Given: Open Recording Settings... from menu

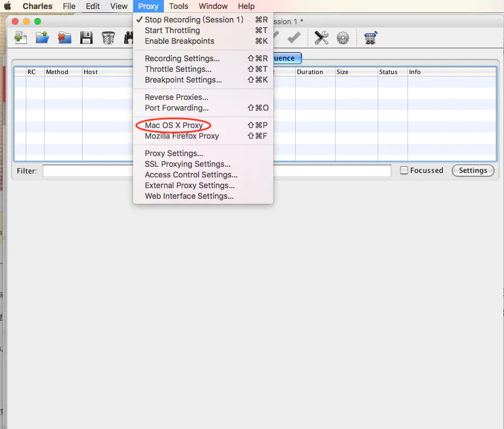Looking at the screenshot, I should point(203,58).
